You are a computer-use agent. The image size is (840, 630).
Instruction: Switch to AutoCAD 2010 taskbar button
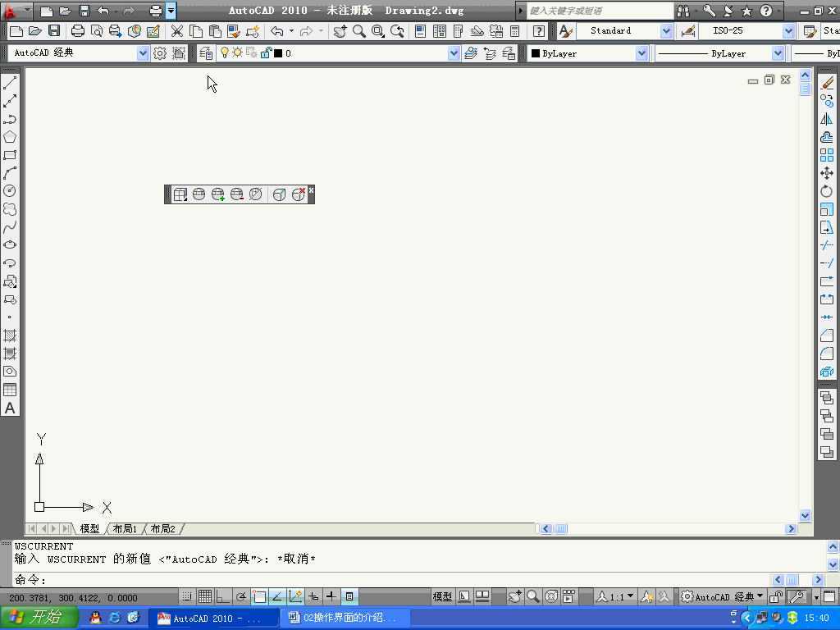[x=212, y=619]
